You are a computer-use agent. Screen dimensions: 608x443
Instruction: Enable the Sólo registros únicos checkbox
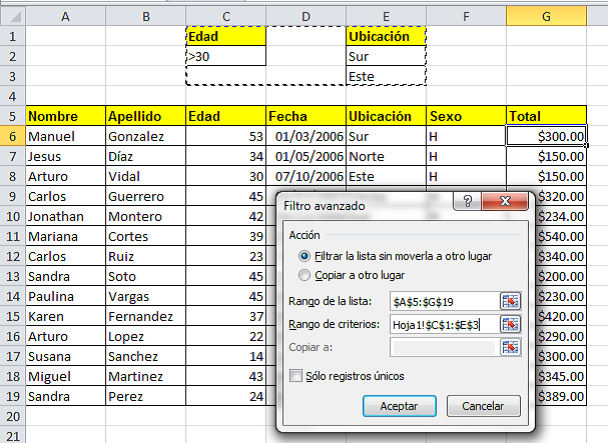[295, 375]
